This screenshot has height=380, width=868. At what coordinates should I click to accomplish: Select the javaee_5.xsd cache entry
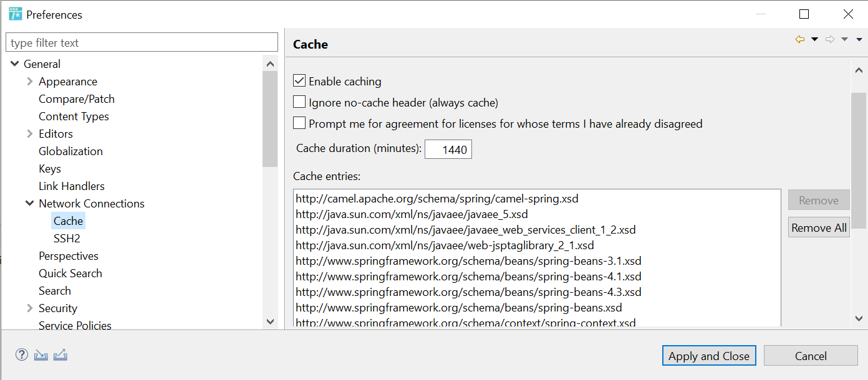pyautogui.click(x=412, y=214)
